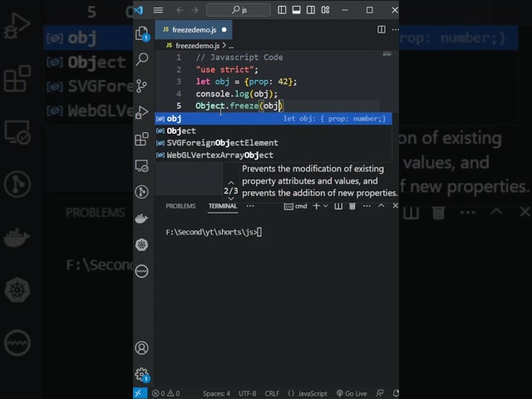Image resolution: width=532 pixels, height=399 pixels.
Task: Select the obj suggestion
Action: [x=273, y=118]
